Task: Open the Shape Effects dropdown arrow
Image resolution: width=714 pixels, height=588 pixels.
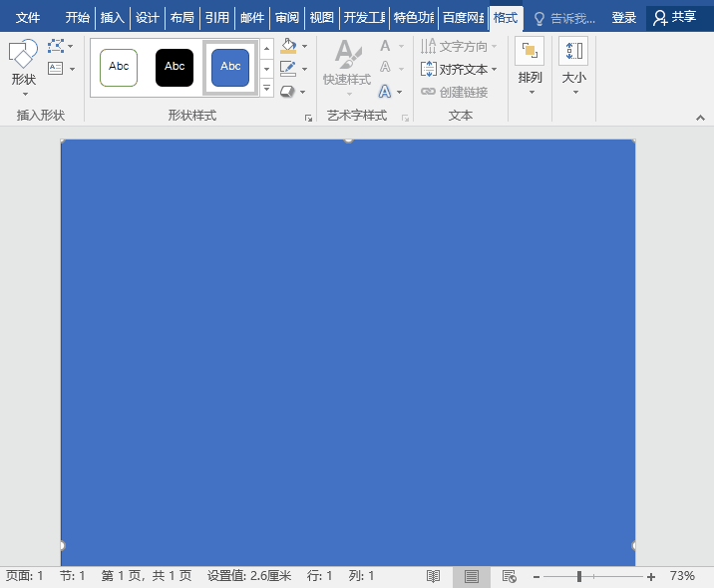Action: point(303,92)
